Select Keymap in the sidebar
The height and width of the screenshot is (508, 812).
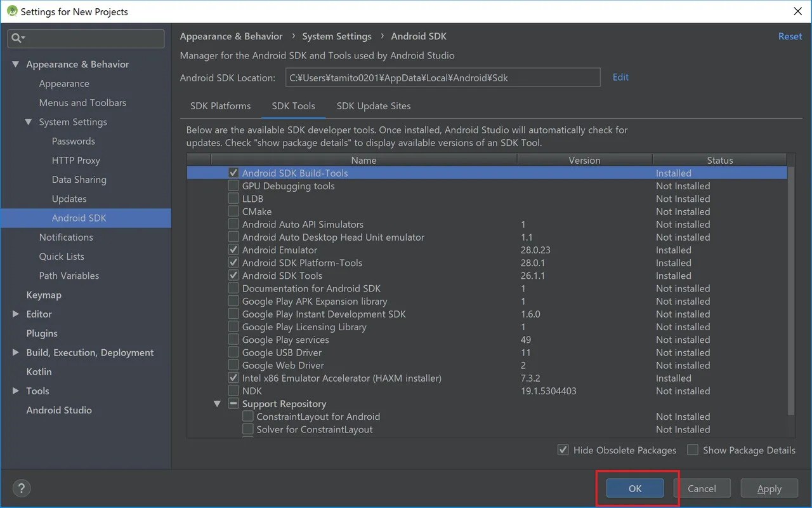tap(44, 295)
